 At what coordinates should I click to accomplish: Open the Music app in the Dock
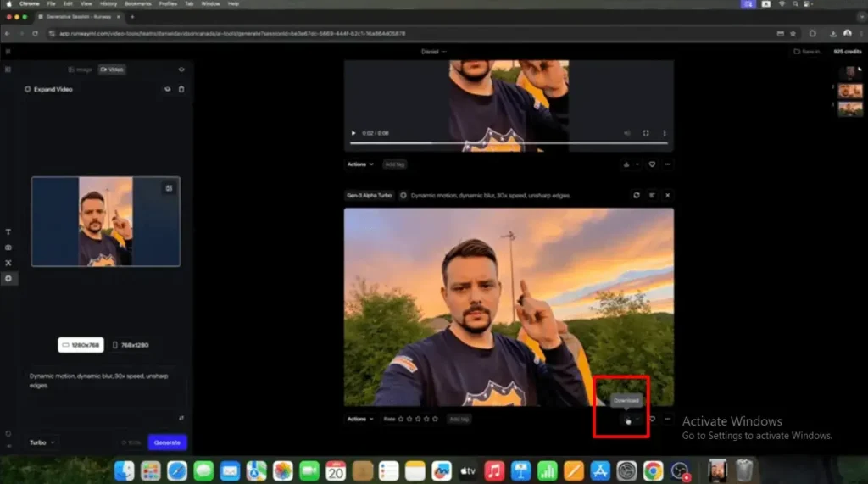click(494, 471)
